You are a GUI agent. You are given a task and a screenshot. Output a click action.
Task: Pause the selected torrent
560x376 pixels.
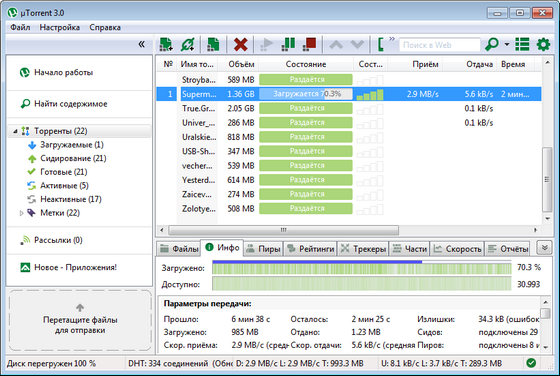pyautogui.click(x=288, y=44)
